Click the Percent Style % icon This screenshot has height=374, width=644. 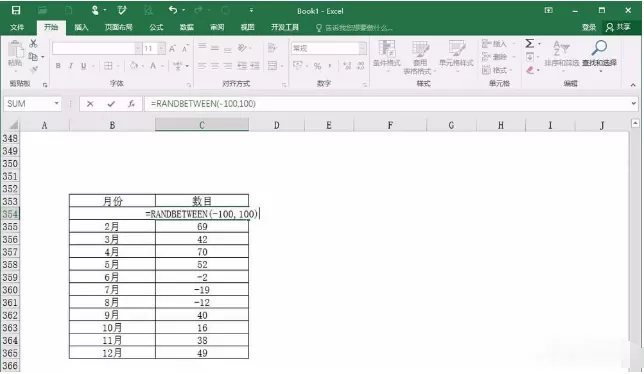[x=317, y=66]
